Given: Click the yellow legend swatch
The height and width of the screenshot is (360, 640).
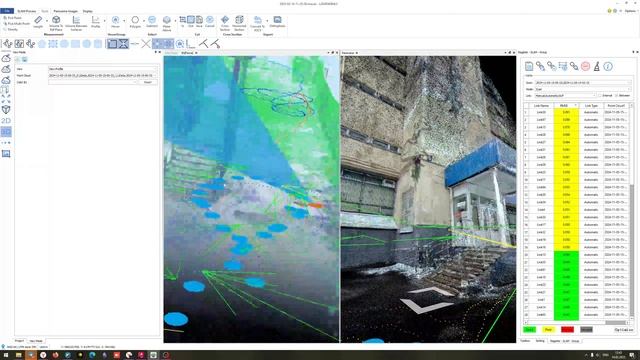Looking at the screenshot, I should pyautogui.click(x=548, y=329).
